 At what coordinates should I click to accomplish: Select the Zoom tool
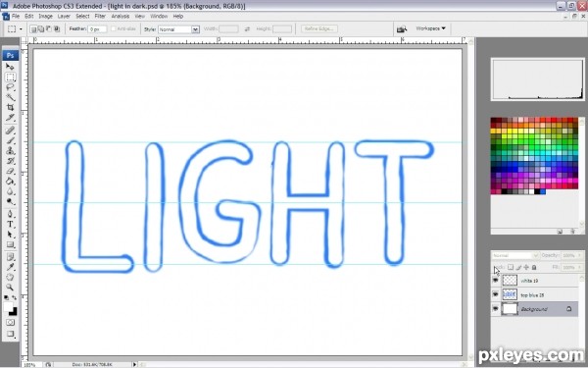tap(10, 288)
